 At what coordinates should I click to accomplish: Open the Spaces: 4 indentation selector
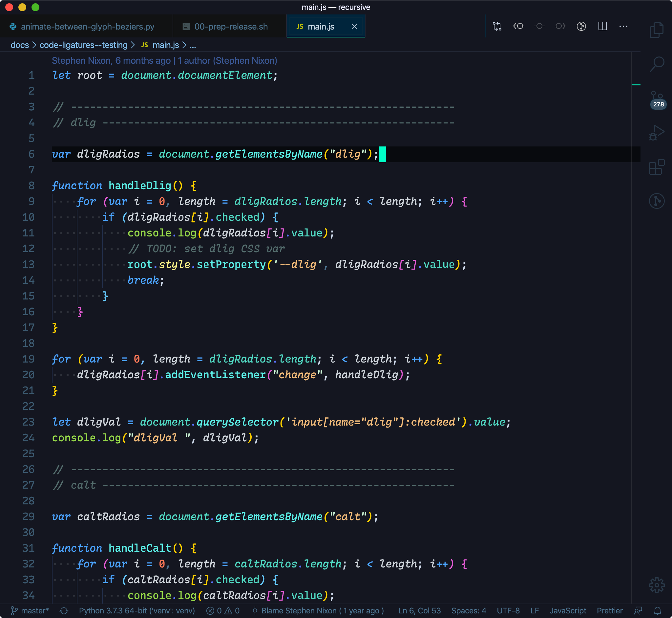pyautogui.click(x=469, y=611)
